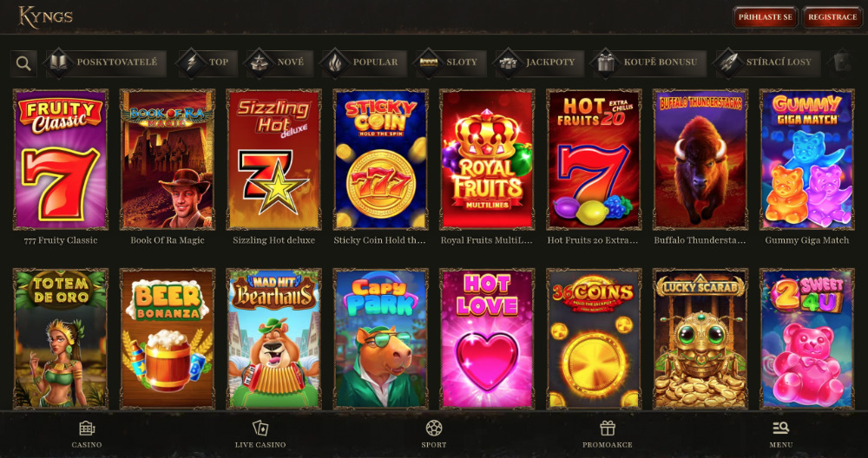Select Koupě bonusu category

point(650,62)
